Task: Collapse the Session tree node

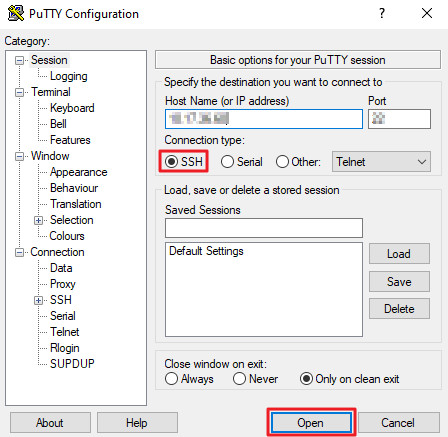Action: (x=19, y=60)
